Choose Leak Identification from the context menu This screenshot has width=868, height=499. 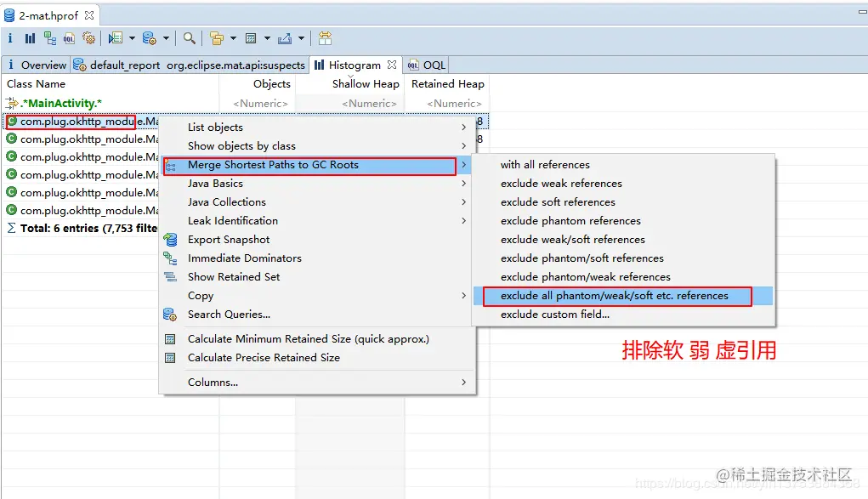[x=316, y=221]
